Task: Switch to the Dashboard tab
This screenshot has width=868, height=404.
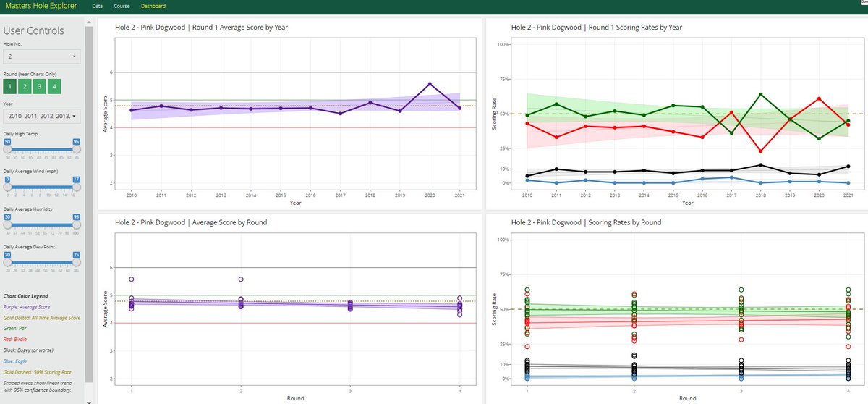Action: click(x=153, y=6)
